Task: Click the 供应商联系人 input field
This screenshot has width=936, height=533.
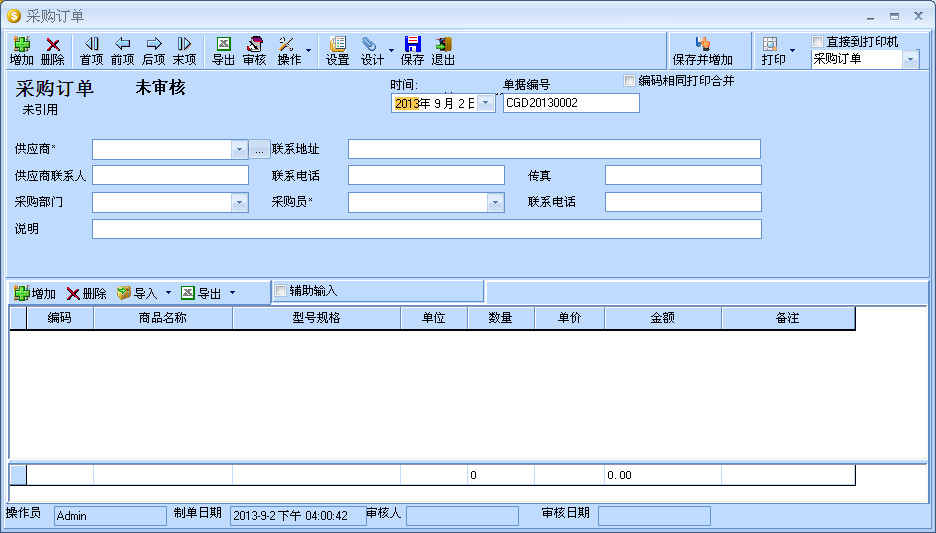Action: [170, 175]
